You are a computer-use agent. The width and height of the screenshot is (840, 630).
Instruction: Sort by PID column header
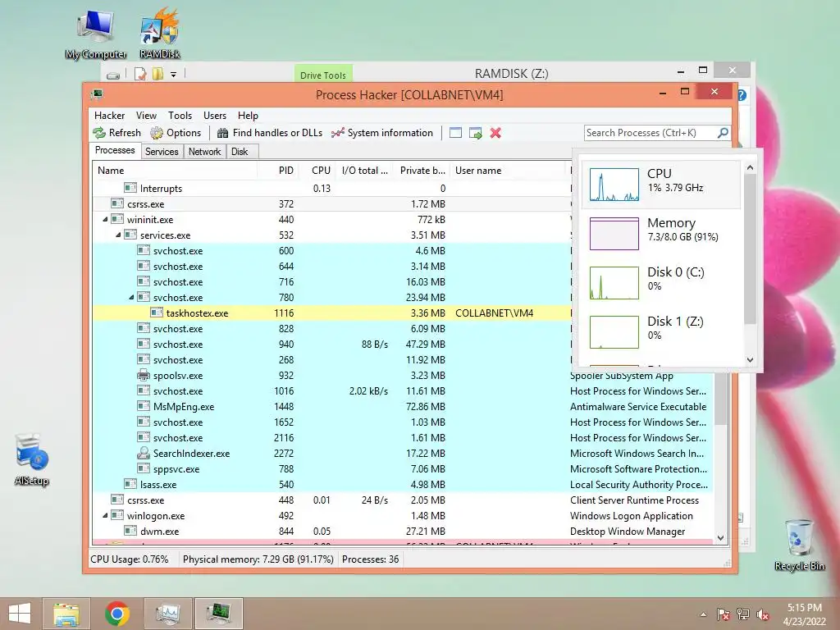[278, 171]
